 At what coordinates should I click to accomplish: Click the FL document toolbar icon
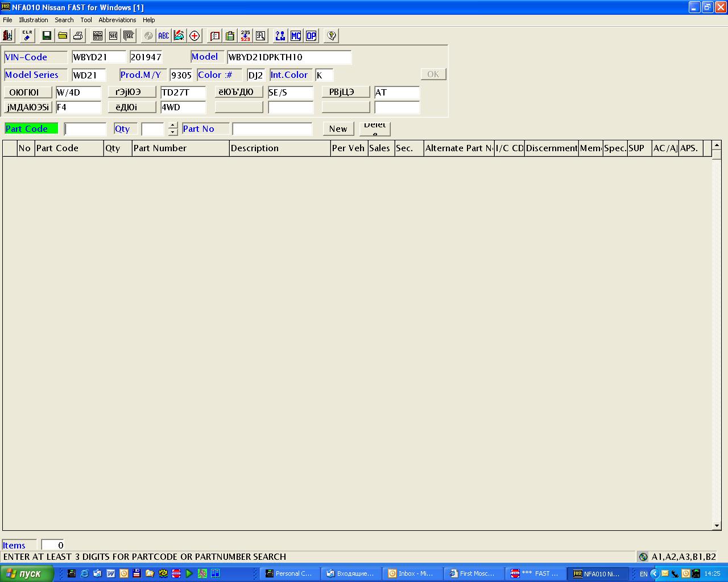click(x=260, y=36)
